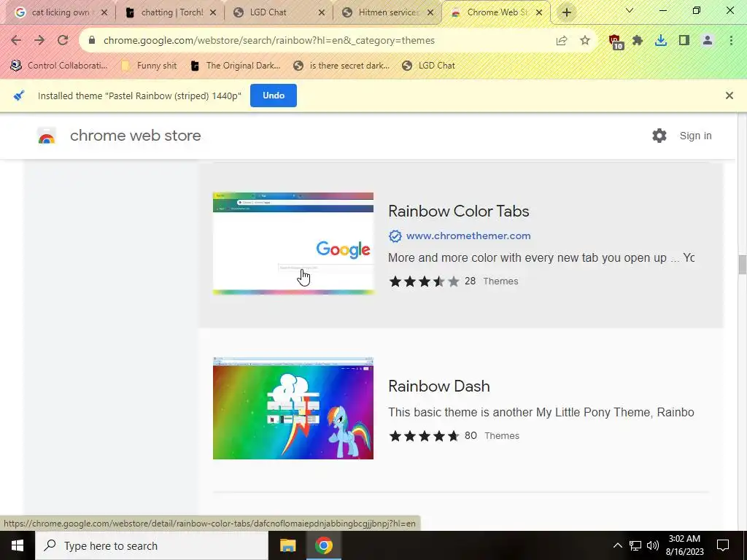Go forward to the next page
The width and height of the screenshot is (747, 560).
(x=39, y=41)
